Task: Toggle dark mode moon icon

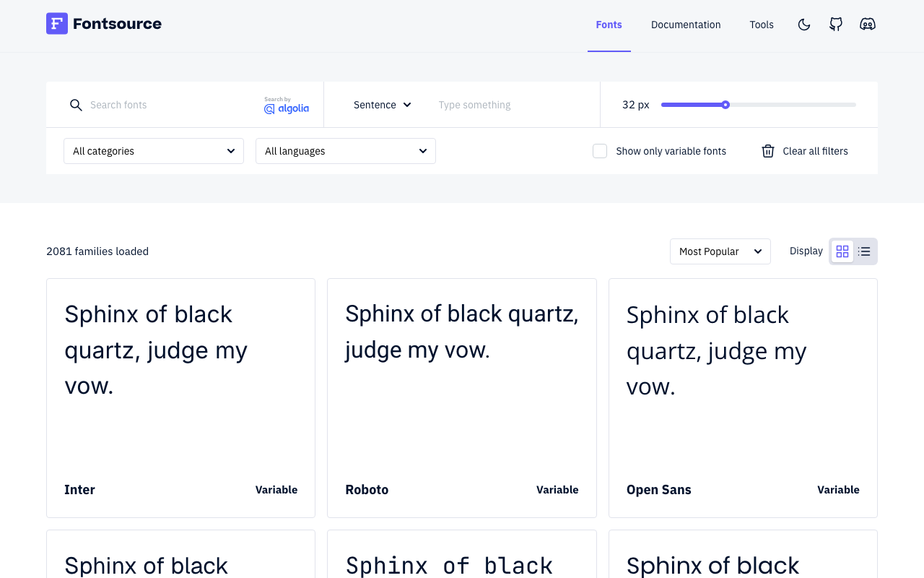Action: point(804,25)
